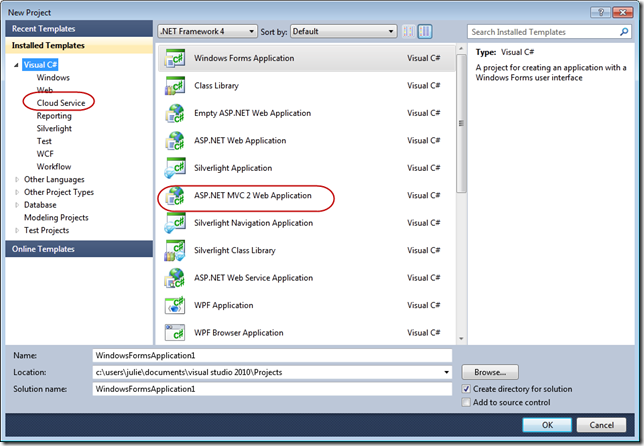
Task: Click the Name text field
Action: coord(272,356)
